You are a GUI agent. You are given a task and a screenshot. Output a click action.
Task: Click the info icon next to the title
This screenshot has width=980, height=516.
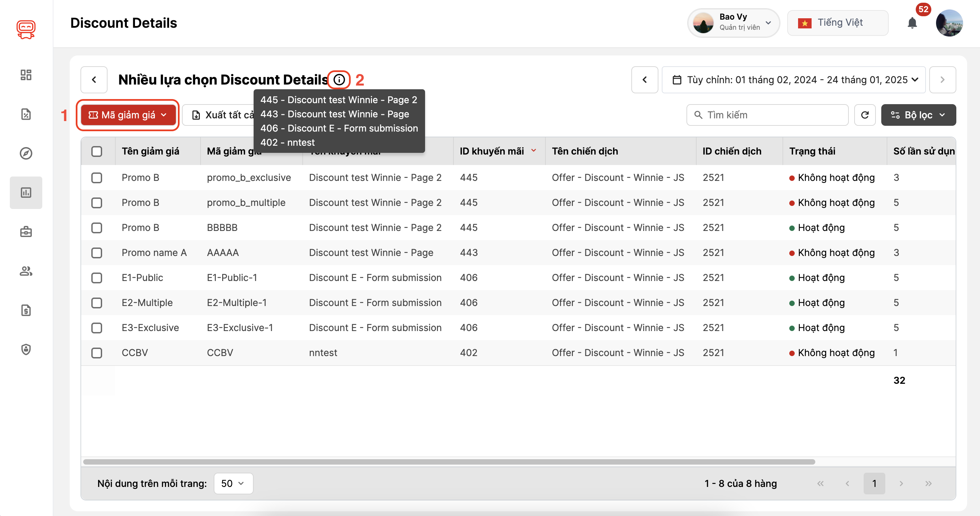point(339,80)
